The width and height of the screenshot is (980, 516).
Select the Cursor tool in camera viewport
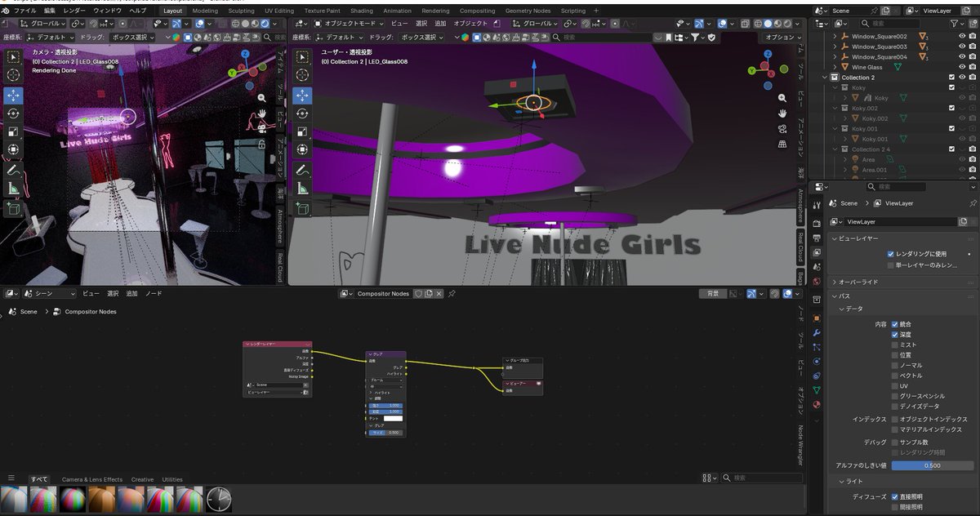13,75
